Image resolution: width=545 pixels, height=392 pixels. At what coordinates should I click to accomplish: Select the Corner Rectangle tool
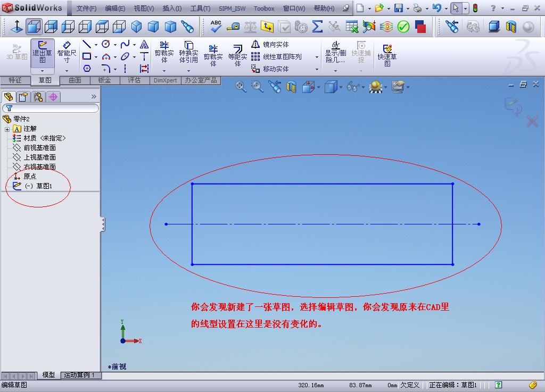[87, 56]
